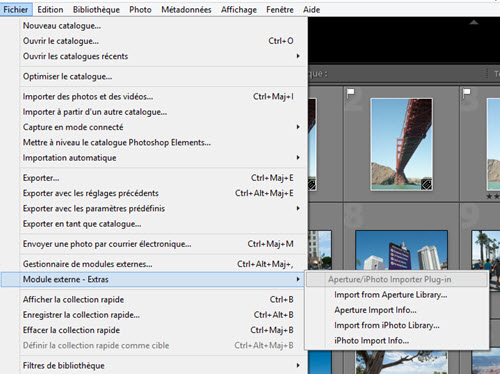This screenshot has height=374, width=500.
Task: Click Import from Aperture Library…
Action: (397, 295)
